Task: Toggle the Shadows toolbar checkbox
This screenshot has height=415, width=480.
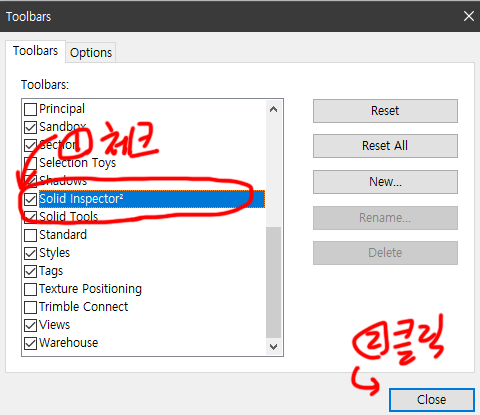Action: point(30,181)
